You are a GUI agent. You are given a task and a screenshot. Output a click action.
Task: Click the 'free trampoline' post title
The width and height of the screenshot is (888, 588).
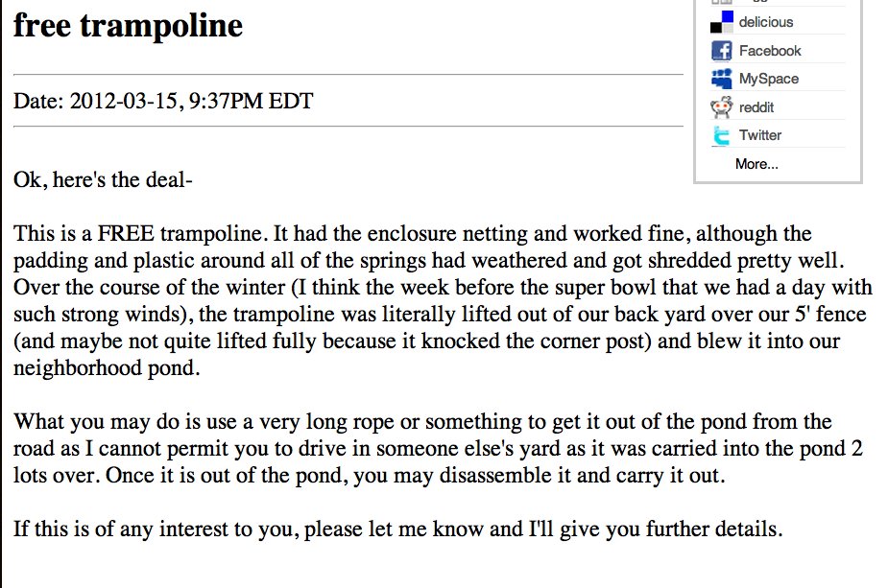(128, 26)
